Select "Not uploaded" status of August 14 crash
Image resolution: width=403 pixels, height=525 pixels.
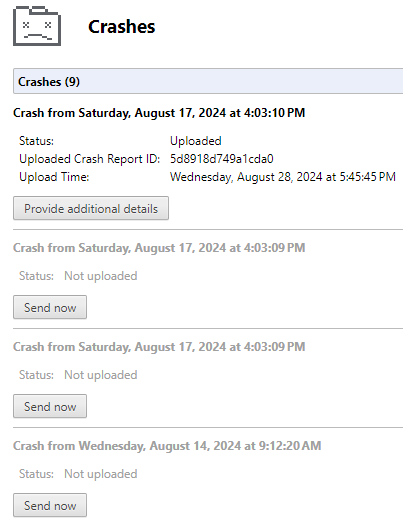click(101, 474)
